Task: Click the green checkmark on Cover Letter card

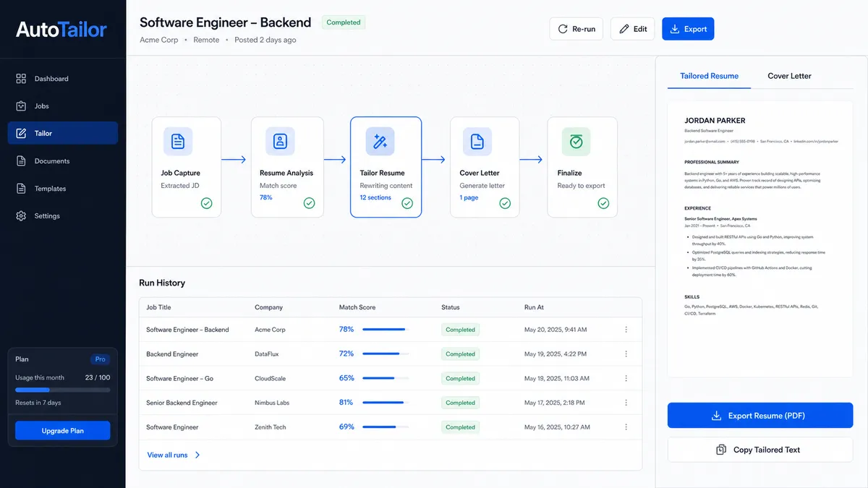Action: [505, 204]
